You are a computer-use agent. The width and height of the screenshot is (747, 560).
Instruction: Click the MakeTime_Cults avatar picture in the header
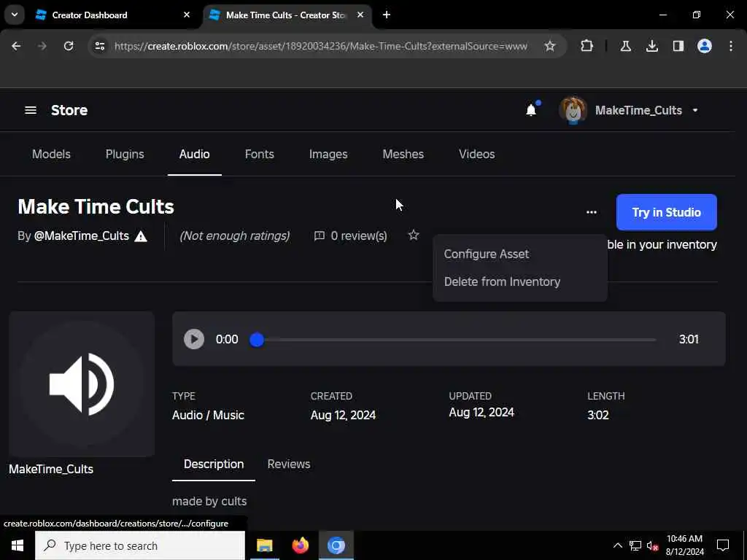click(x=573, y=111)
